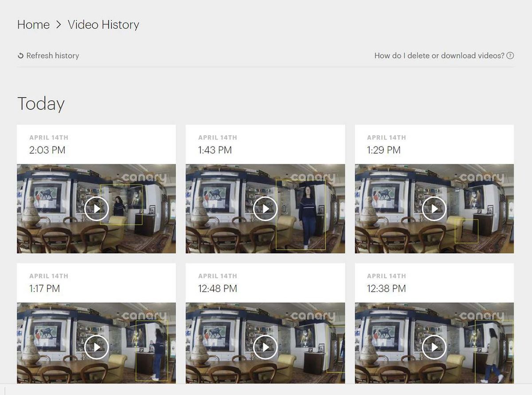Open the 2:03 PM video thumbnail
532x395 pixels.
[97, 209]
